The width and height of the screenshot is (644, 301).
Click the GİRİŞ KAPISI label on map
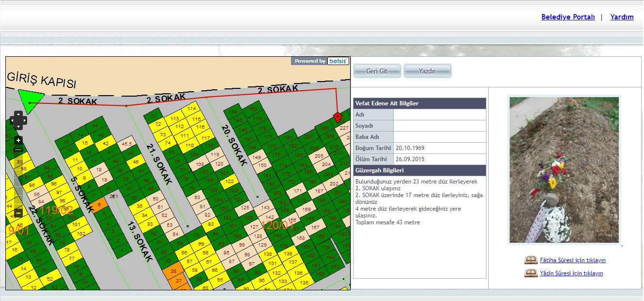[42, 80]
